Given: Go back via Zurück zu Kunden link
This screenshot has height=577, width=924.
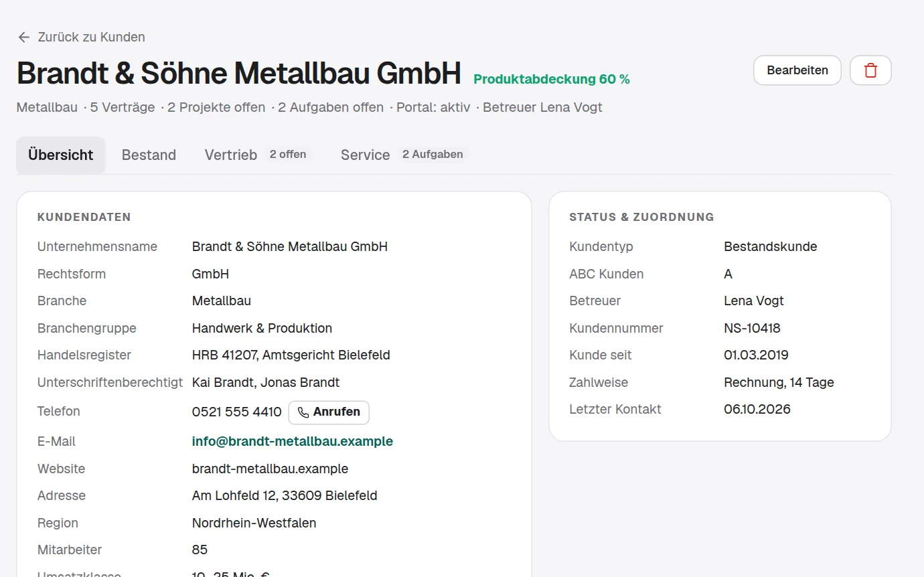Looking at the screenshot, I should (81, 37).
